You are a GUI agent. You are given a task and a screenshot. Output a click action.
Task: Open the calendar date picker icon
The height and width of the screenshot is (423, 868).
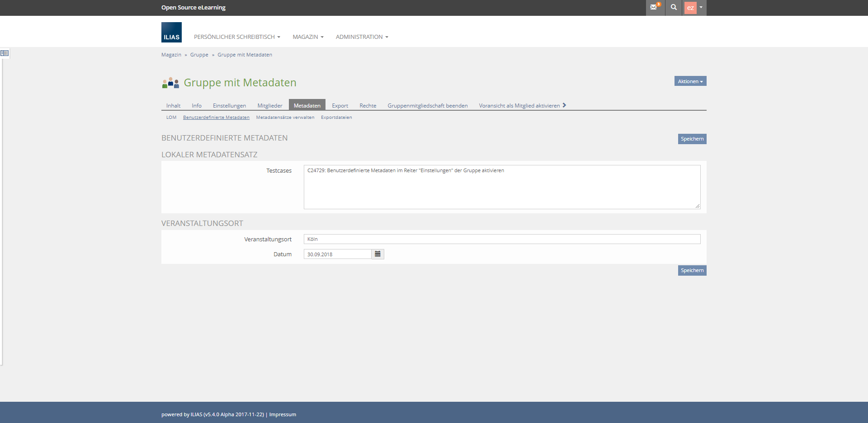point(377,254)
